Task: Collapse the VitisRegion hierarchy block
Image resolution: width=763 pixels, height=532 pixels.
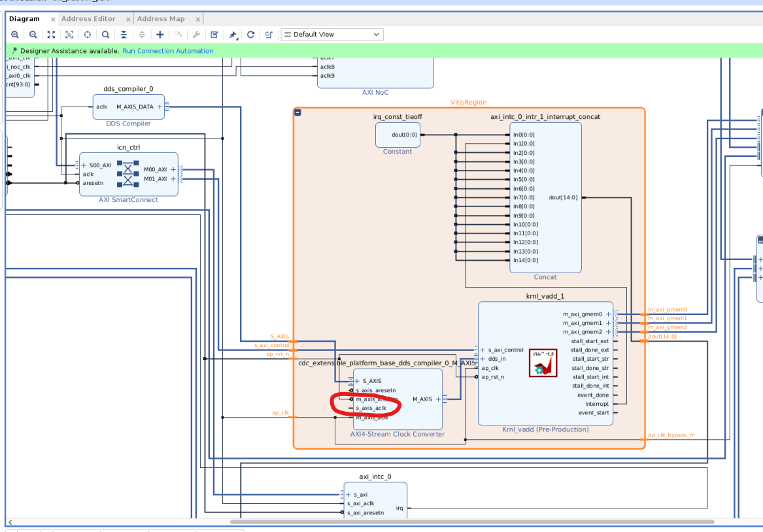Action: 297,112
